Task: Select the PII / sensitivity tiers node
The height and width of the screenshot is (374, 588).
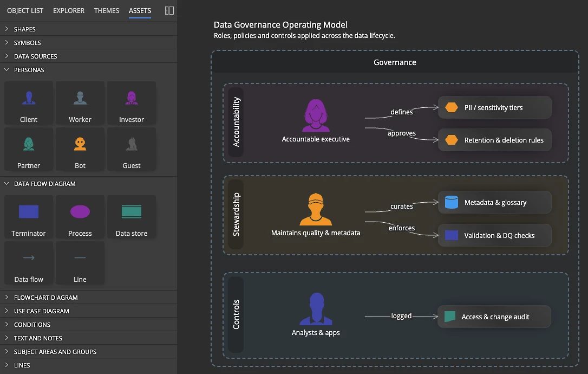Action: click(x=495, y=107)
